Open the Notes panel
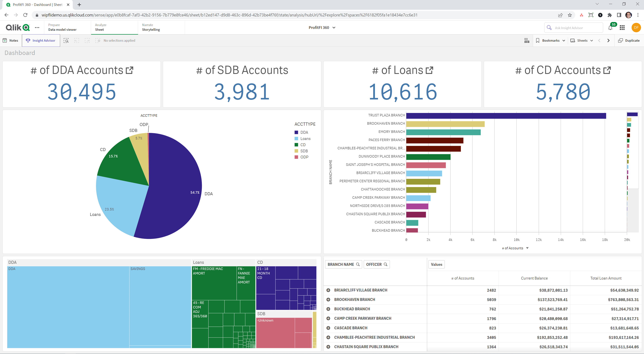Screen dimensions: 644x354 click(x=10, y=40)
